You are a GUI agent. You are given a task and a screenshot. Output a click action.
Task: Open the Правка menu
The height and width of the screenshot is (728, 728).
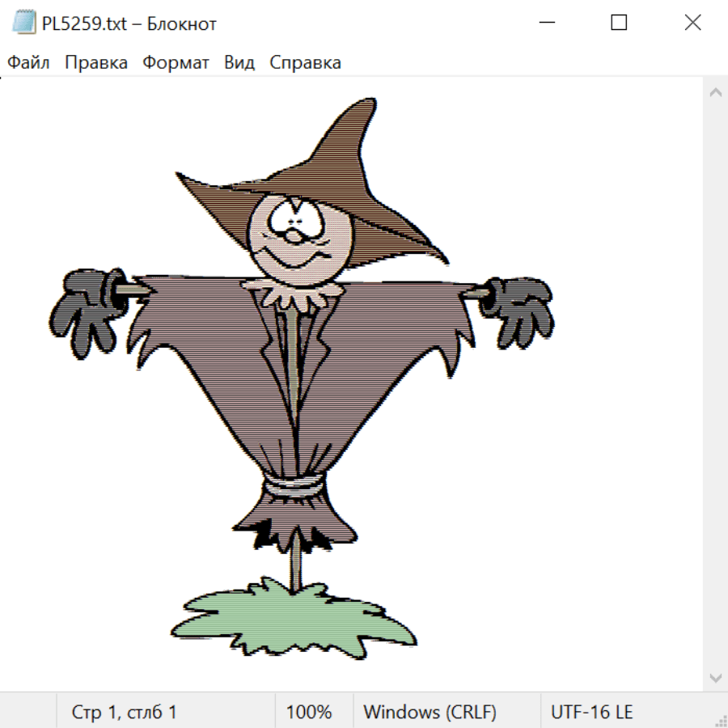tap(96, 63)
